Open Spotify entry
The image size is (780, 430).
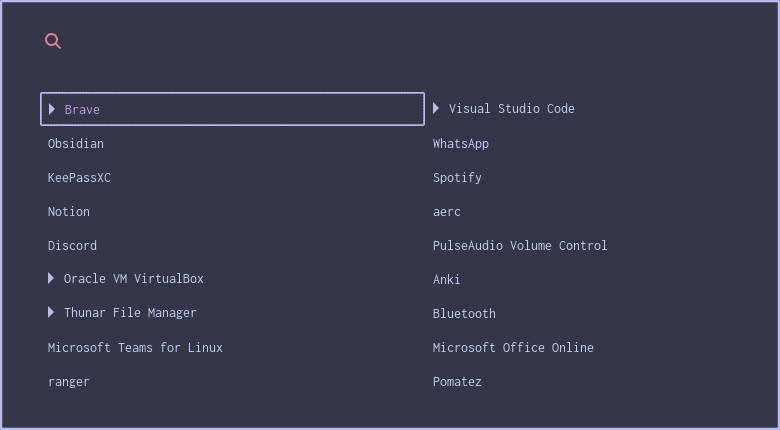457,178
